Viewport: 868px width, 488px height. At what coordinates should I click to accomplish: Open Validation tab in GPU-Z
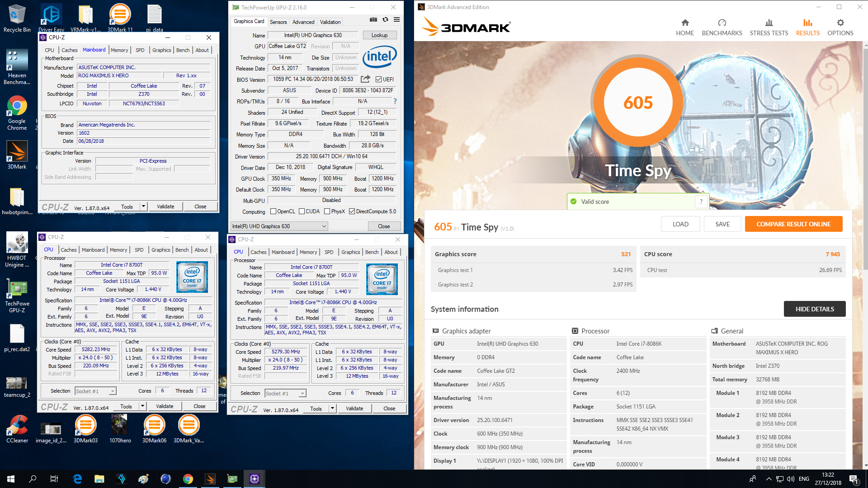click(x=330, y=22)
